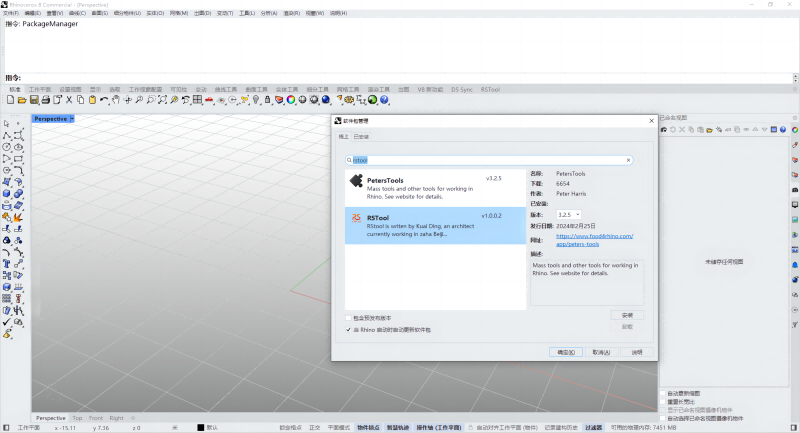Click the Save file icon
Viewport: 800px width, 433px height.
33,100
